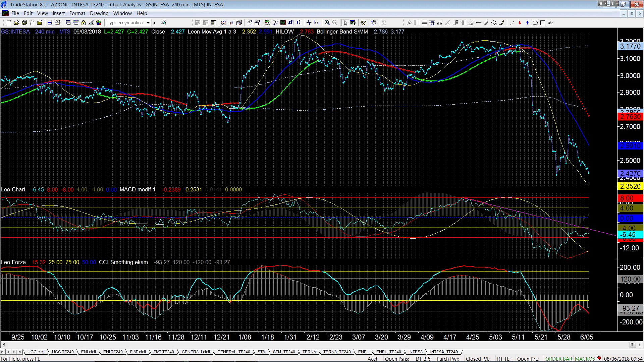Open the Drawing menu
The image size is (644, 362).
click(99, 13)
